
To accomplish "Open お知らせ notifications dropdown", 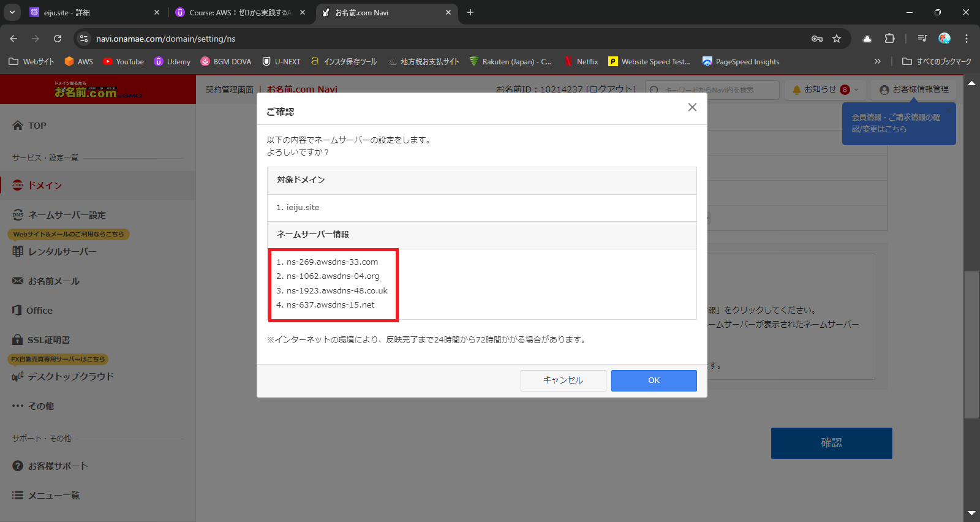I will [825, 89].
